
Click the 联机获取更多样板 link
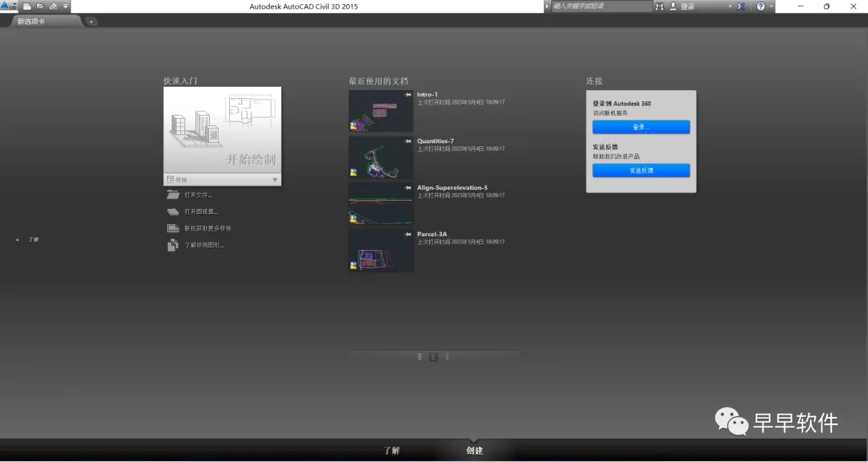pyautogui.click(x=207, y=228)
